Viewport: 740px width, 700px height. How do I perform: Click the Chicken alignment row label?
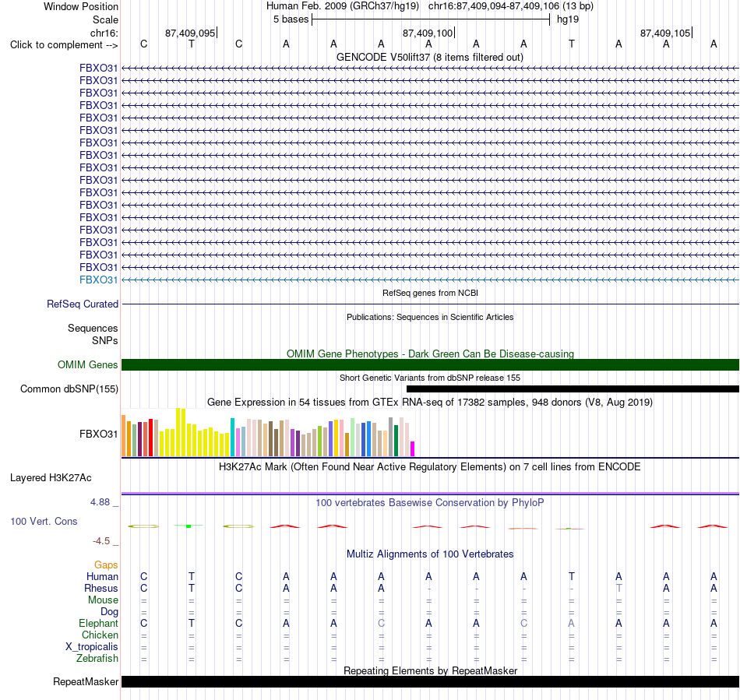100,635
